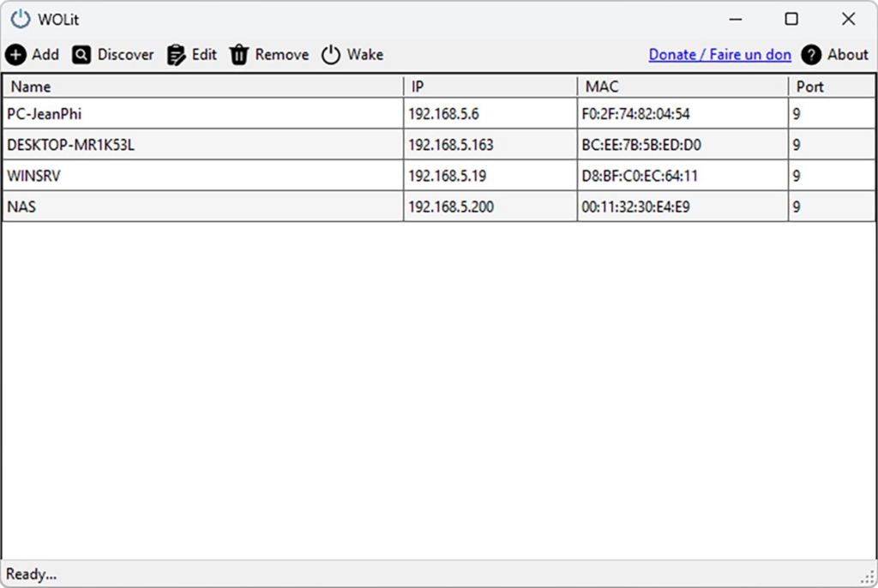Click the WOLit app icon in the title bar
The image size is (878, 588).
pos(21,19)
